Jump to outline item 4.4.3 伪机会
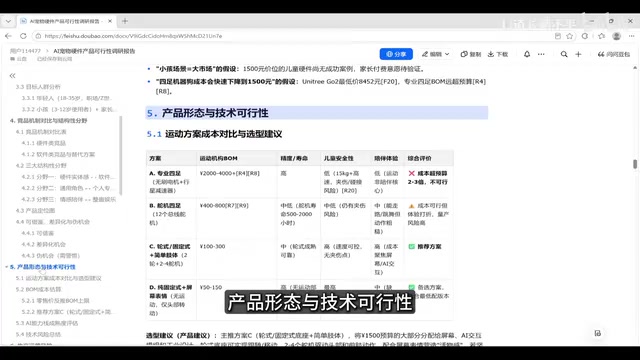The width and height of the screenshot is (640, 360). pos(51,256)
